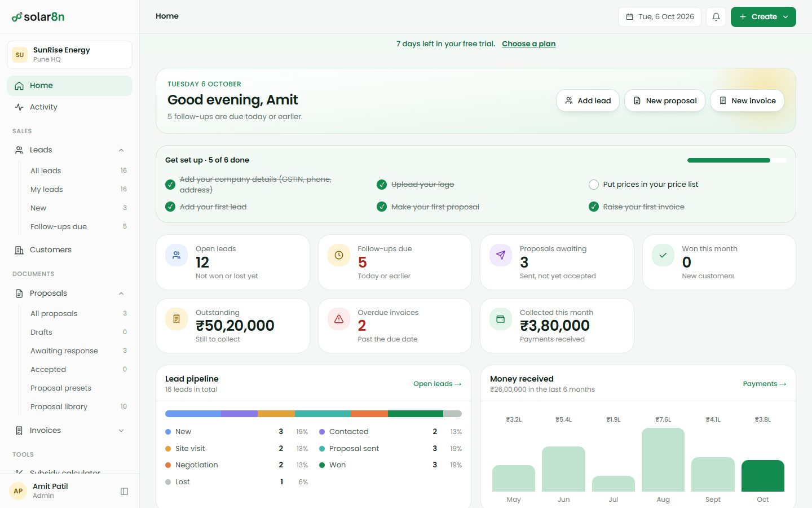Click the solar8n logo icon
The image size is (812, 508).
17,17
